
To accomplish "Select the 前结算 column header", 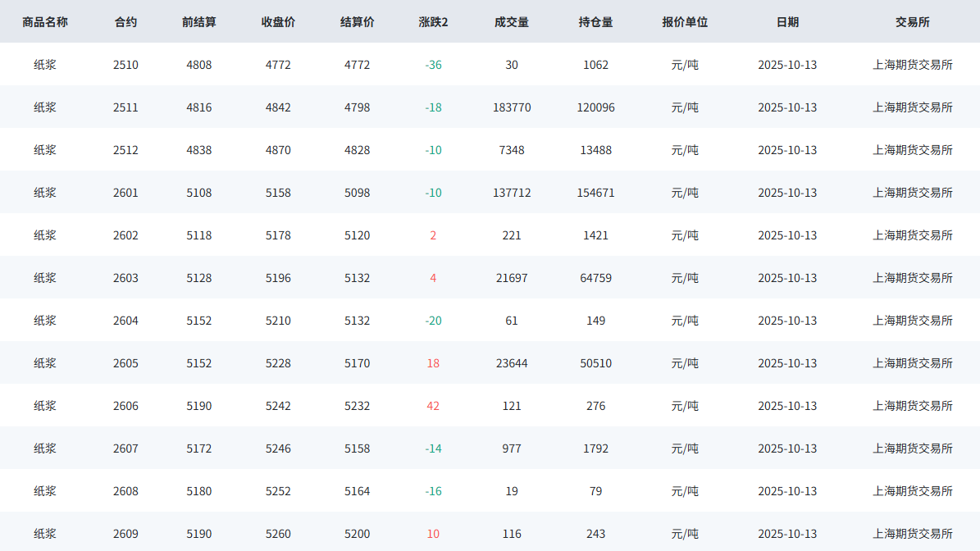I will tap(199, 22).
